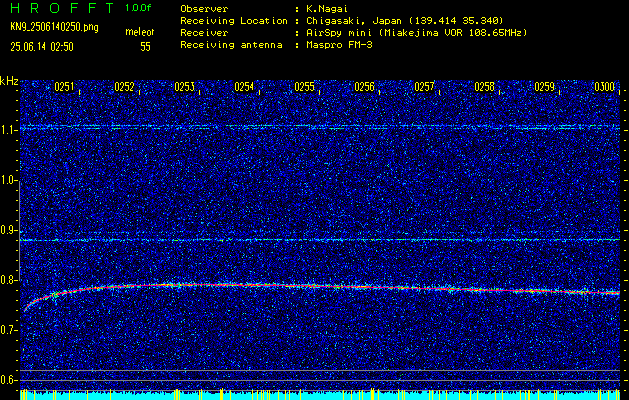Image resolution: width=629 pixels, height=400 pixels.
Task: Click the 1.1 frequency axis label
Action: tap(7, 130)
